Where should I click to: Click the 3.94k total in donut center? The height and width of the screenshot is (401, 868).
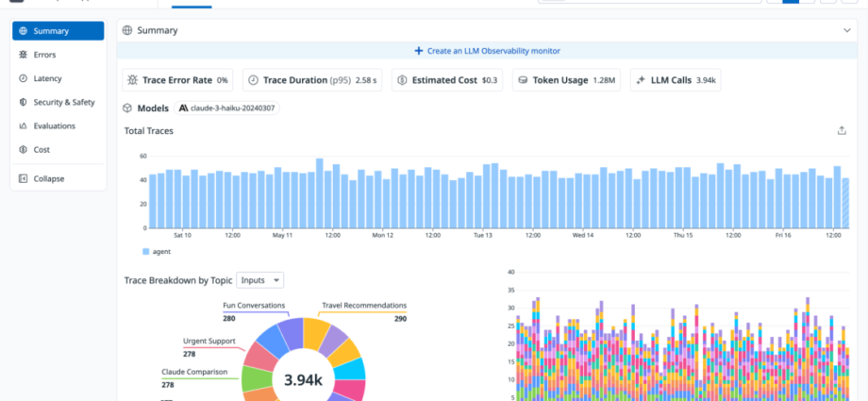303,380
